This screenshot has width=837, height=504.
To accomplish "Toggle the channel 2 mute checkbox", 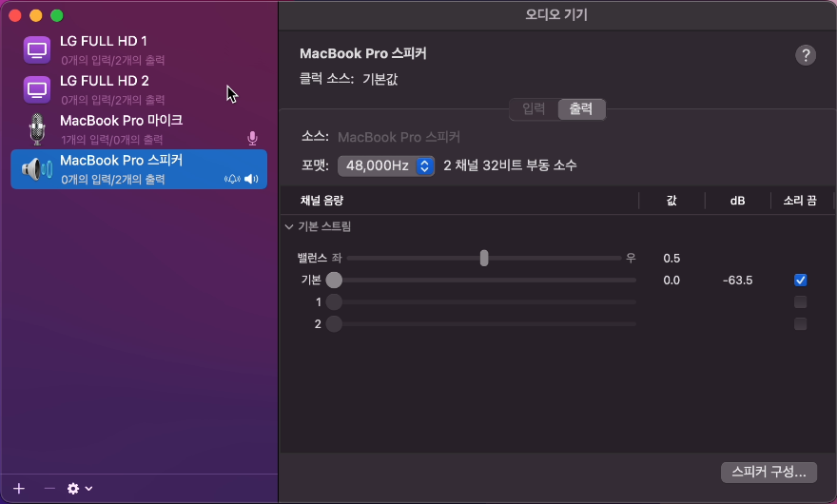I will (800, 324).
